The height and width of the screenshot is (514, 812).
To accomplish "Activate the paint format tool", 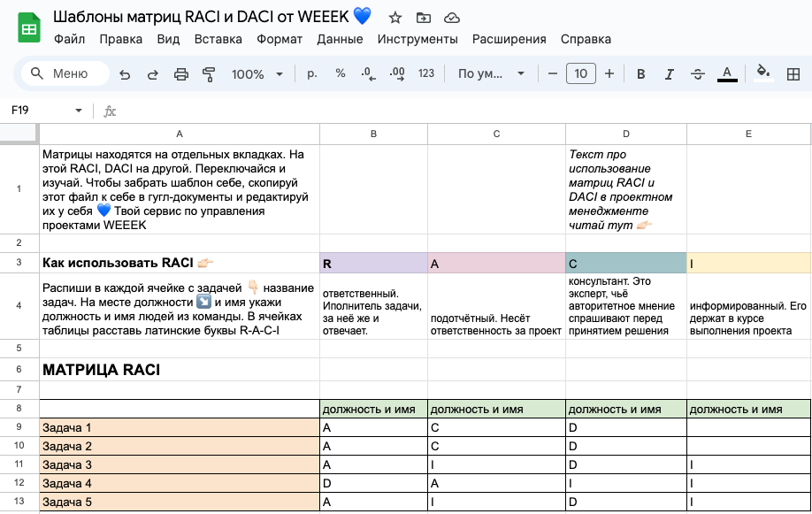I will pyautogui.click(x=209, y=74).
